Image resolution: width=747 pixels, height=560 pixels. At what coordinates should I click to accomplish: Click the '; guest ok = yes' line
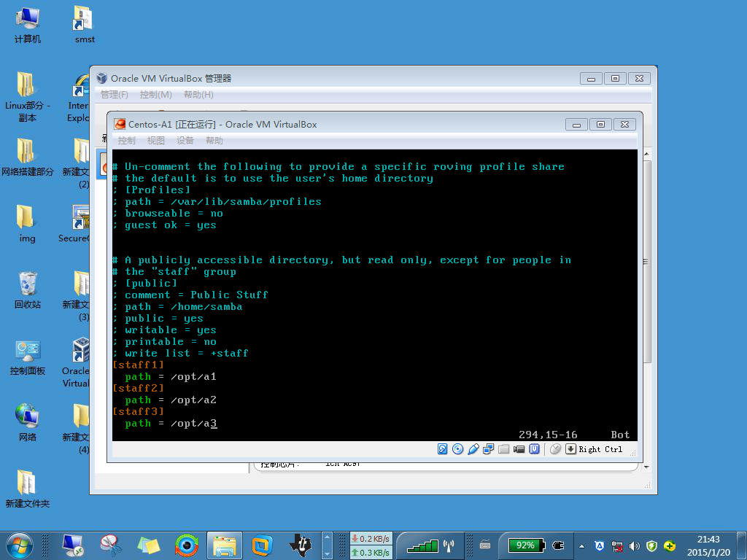click(164, 225)
